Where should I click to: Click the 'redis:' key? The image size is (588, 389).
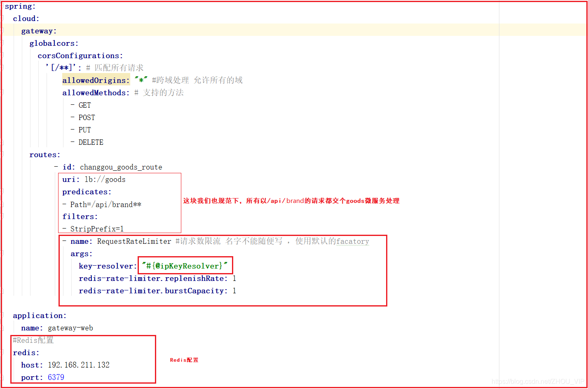click(26, 353)
